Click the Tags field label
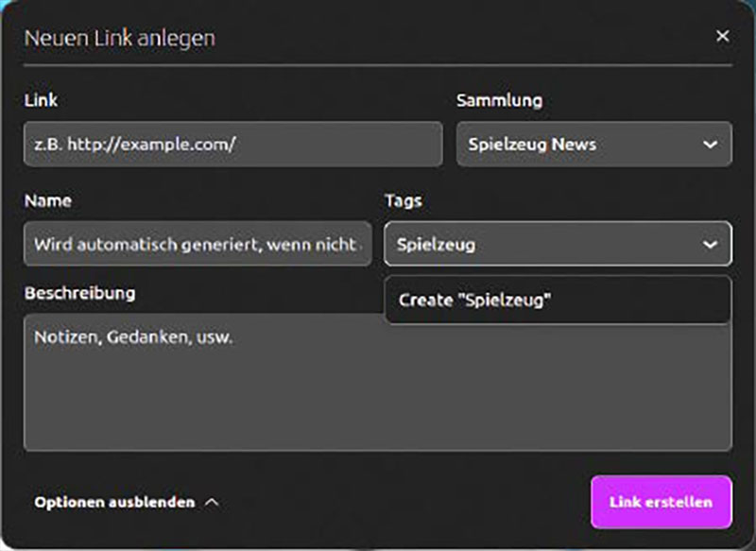The height and width of the screenshot is (551, 756). [x=403, y=200]
